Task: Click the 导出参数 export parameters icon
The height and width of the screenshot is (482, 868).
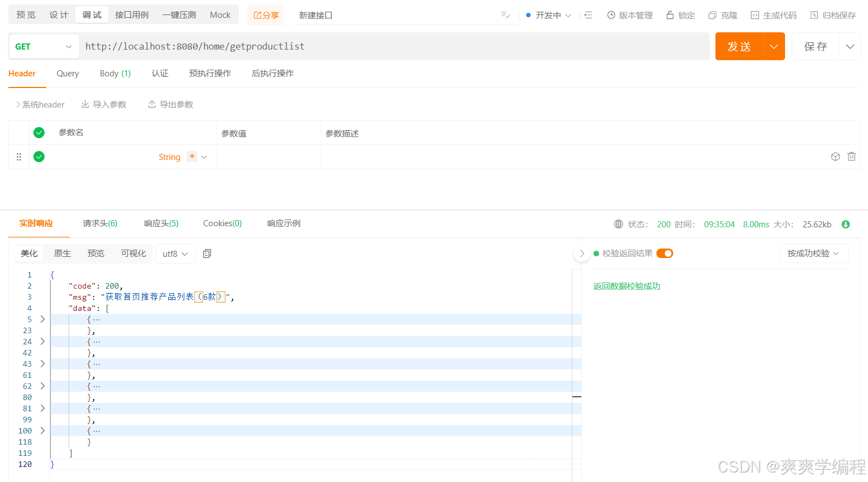Action: [x=152, y=104]
